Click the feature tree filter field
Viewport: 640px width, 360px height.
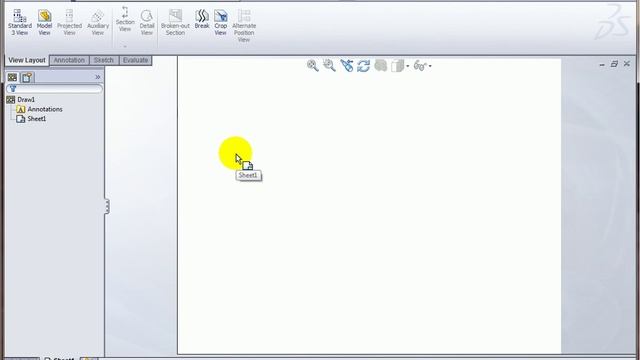tap(54, 89)
